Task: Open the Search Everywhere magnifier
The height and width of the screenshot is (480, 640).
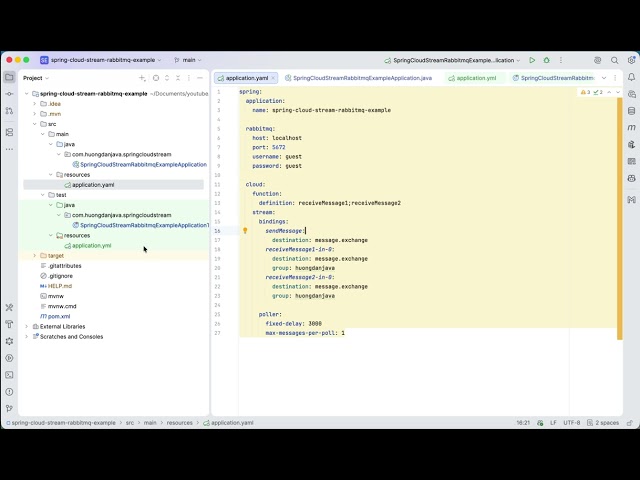Action: (614, 60)
